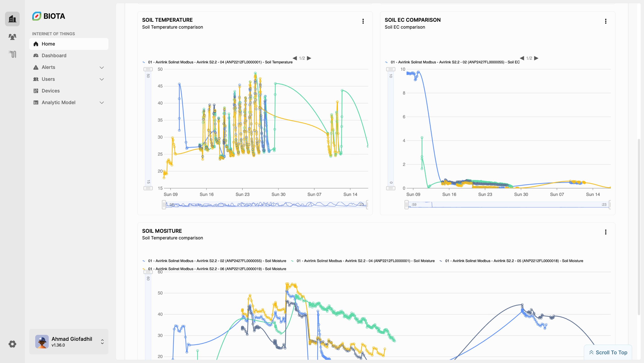
Task: Grab Soil EC time zoom right handle
Action: pyautogui.click(x=610, y=205)
